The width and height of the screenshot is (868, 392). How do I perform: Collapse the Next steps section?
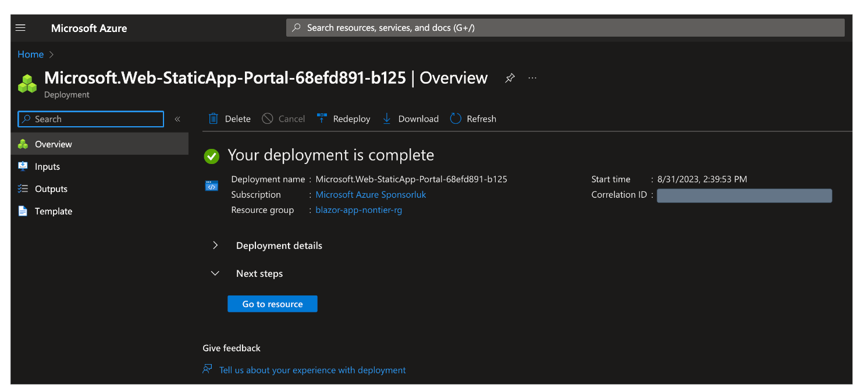(x=215, y=273)
